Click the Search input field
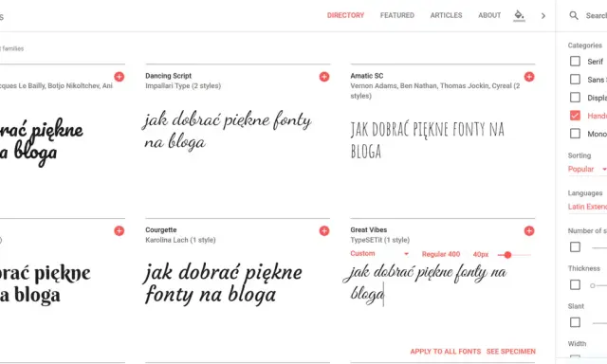Screen dimensions: 607x364 point(596,15)
